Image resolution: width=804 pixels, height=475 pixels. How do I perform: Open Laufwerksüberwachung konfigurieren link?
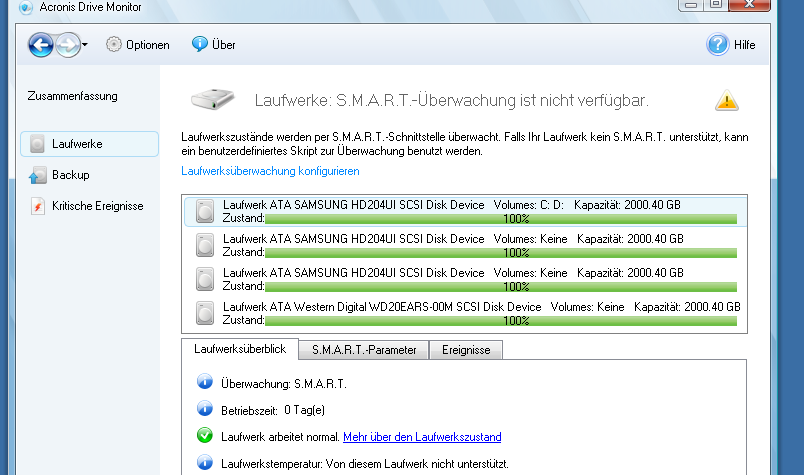point(270,171)
